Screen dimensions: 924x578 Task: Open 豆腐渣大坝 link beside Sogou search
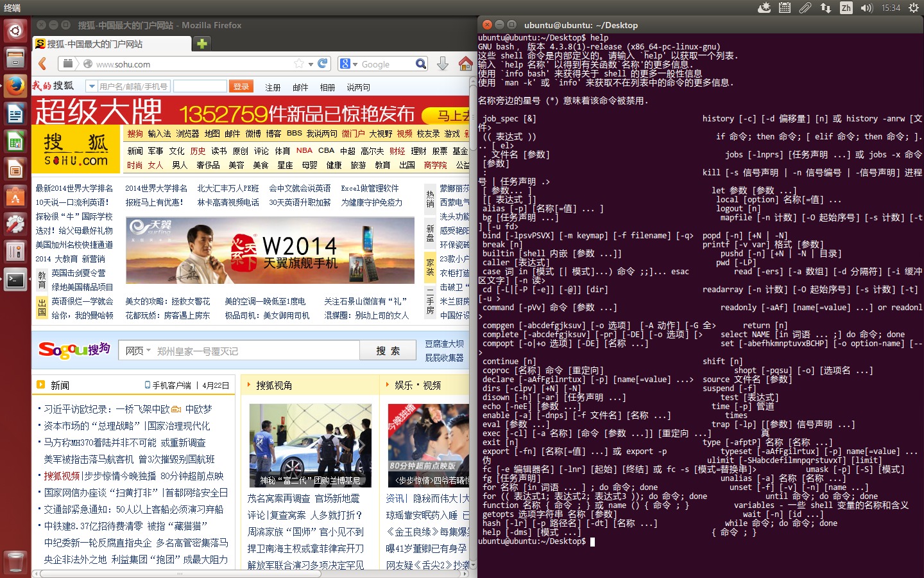[444, 344]
